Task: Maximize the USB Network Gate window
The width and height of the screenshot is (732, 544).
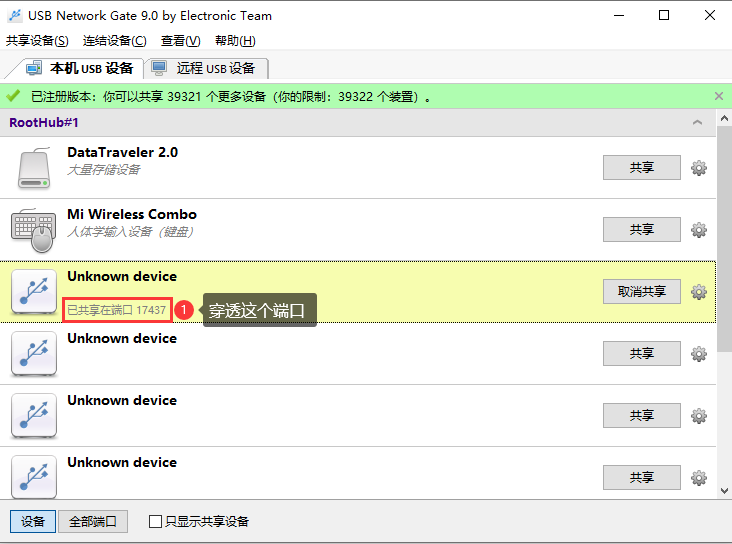Action: click(664, 15)
